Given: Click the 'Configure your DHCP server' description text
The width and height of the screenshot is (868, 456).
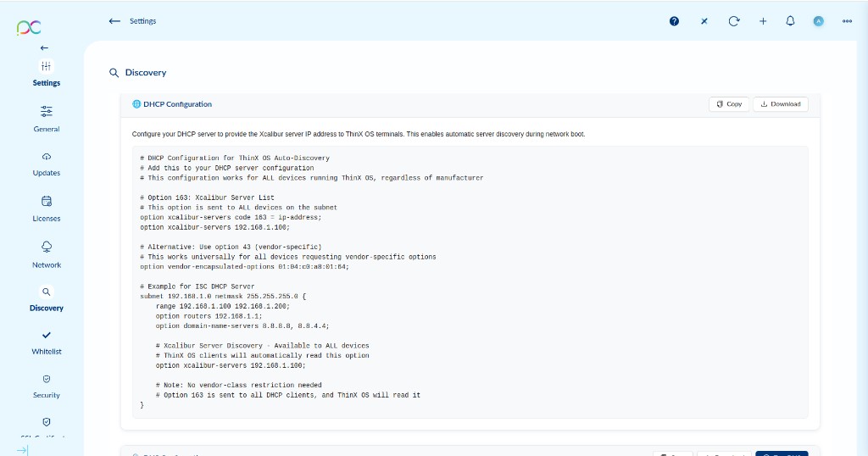Looking at the screenshot, I should coord(359,134).
